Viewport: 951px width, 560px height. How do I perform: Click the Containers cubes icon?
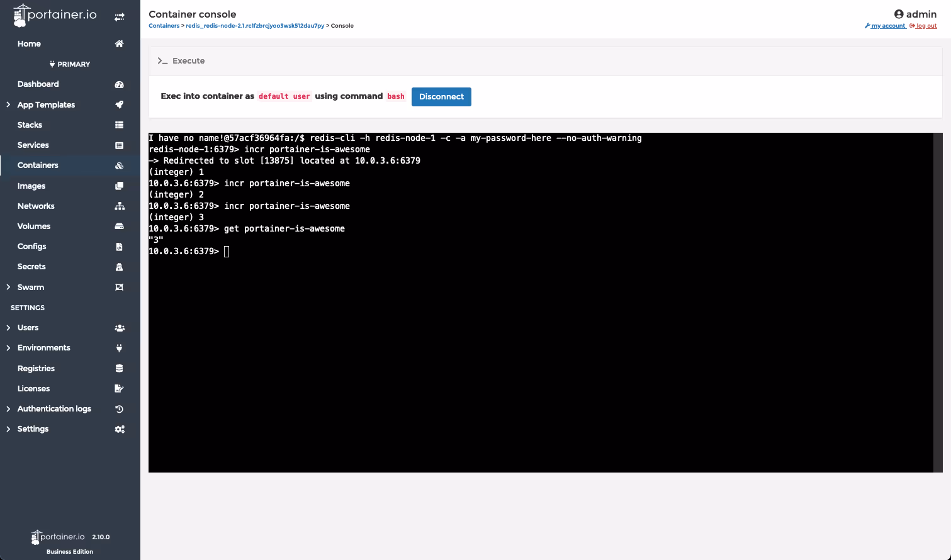point(119,165)
